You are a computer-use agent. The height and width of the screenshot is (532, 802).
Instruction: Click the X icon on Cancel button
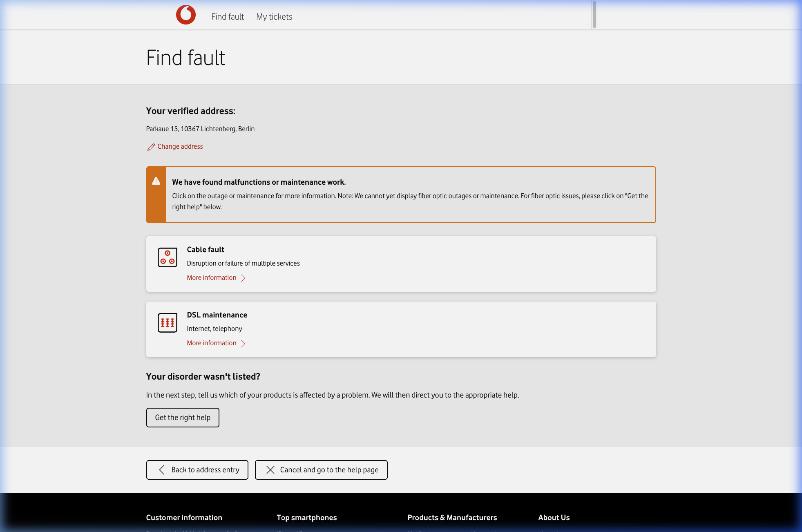pyautogui.click(x=270, y=470)
